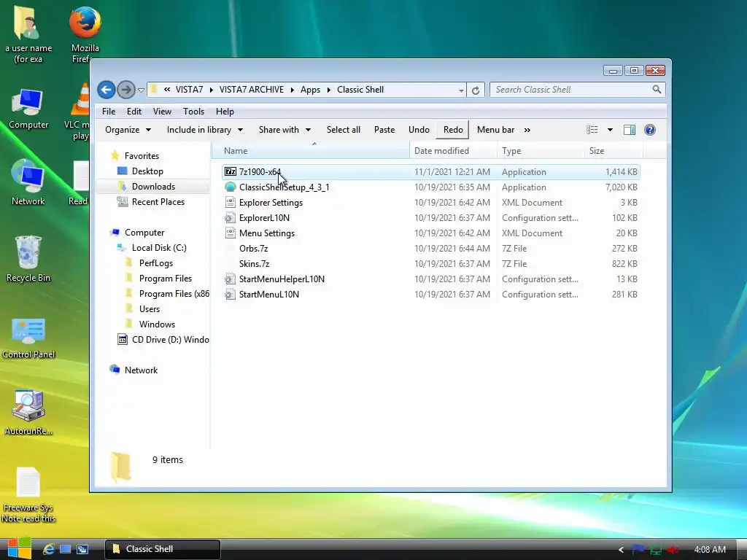Launch Internet Explorer from taskbar
The height and width of the screenshot is (560, 747).
(49, 549)
